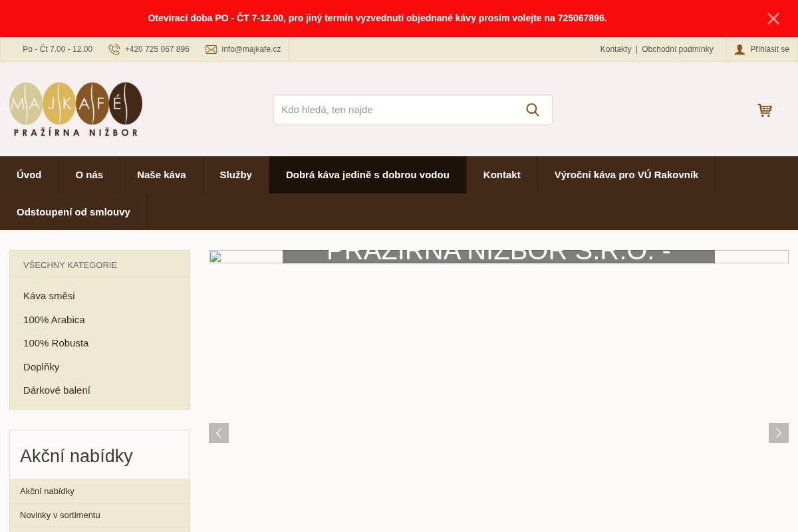Image resolution: width=798 pixels, height=532 pixels.
Task: Click the info@majkafe.cz email link
Action: [251, 49]
